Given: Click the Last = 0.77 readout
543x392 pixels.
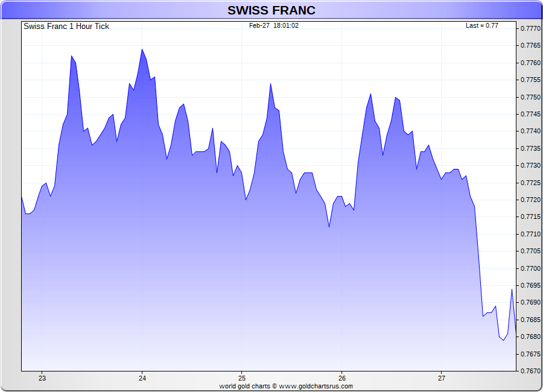Looking at the screenshot, I should (482, 26).
